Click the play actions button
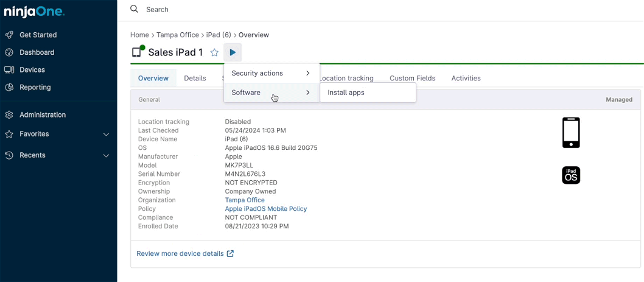Image resolution: width=644 pixels, height=282 pixels. pyautogui.click(x=233, y=52)
